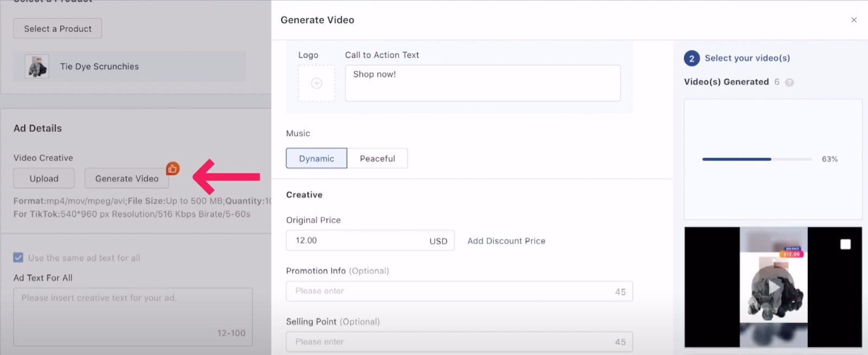Edit the Call to Action Text field
The image size is (868, 355).
tap(482, 83)
